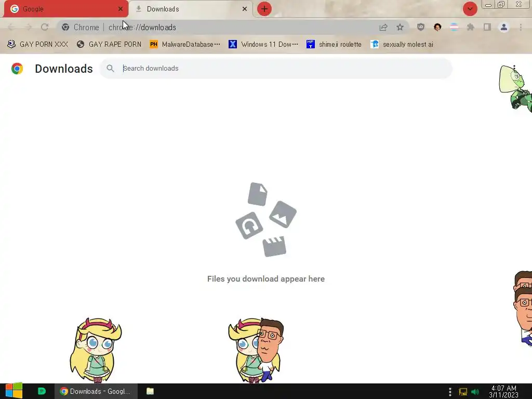532x399 pixels.
Task: Open Chrome's three-dot main menu
Action: (521, 27)
